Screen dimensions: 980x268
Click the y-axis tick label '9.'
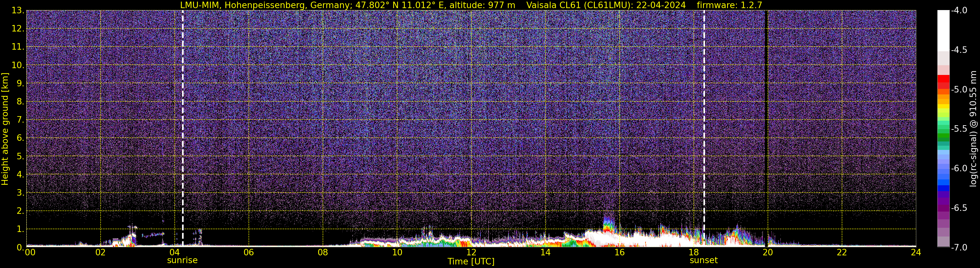(20, 83)
